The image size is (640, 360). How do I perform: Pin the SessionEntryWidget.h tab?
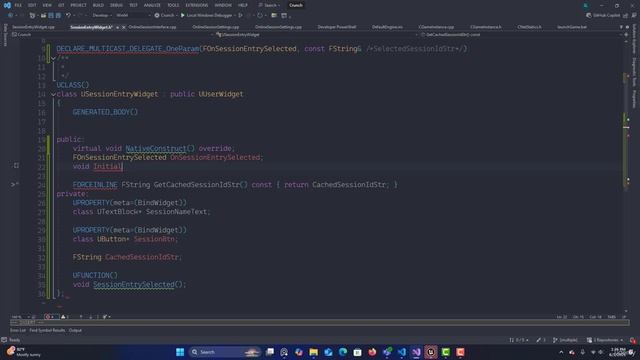tap(118, 27)
